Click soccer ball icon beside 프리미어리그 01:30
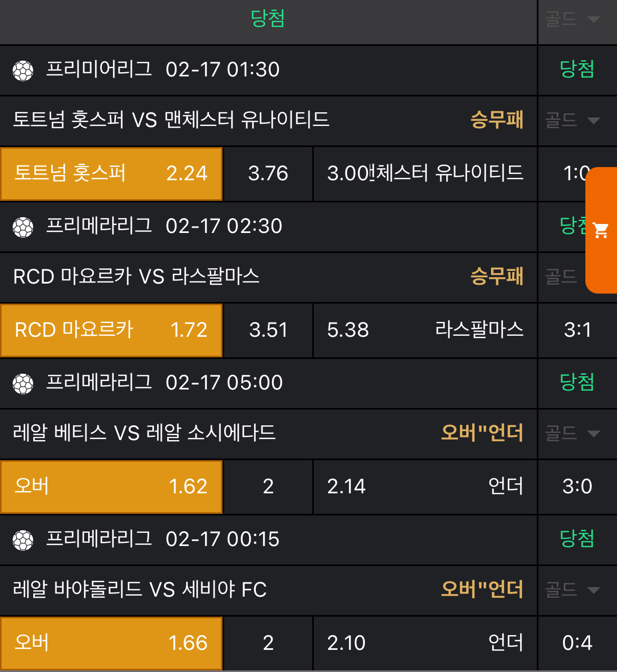The image size is (617, 672). pos(23,70)
